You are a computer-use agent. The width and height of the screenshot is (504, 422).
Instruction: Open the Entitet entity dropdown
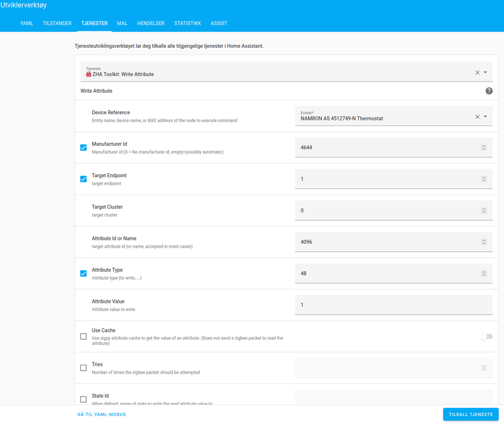coord(485,117)
